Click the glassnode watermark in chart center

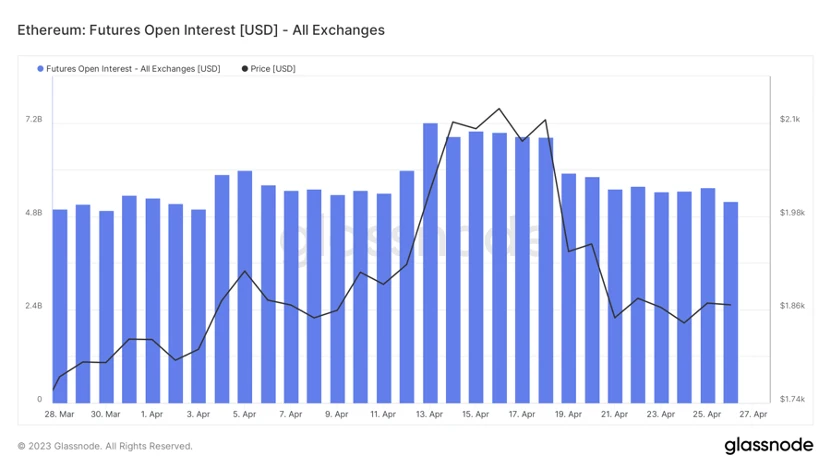(409, 236)
